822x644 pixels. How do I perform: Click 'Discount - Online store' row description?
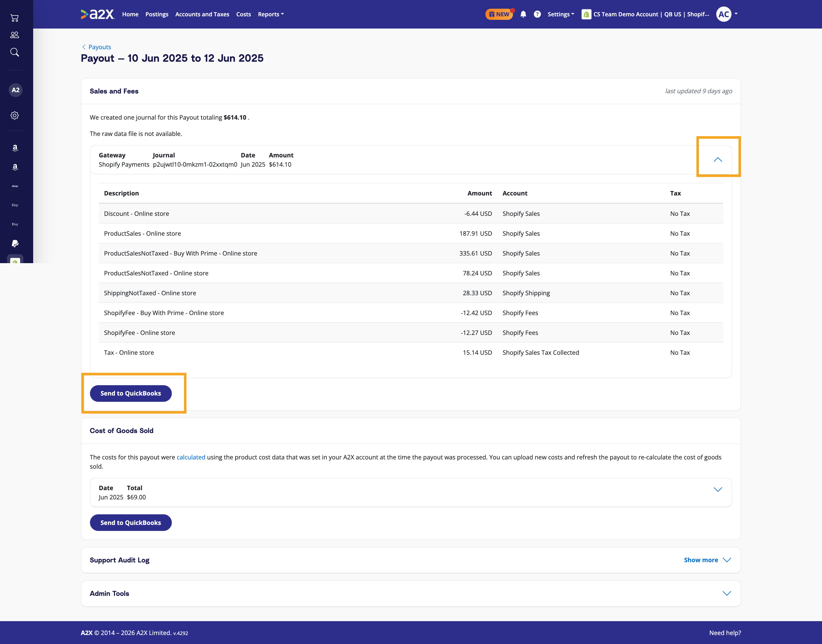click(136, 213)
